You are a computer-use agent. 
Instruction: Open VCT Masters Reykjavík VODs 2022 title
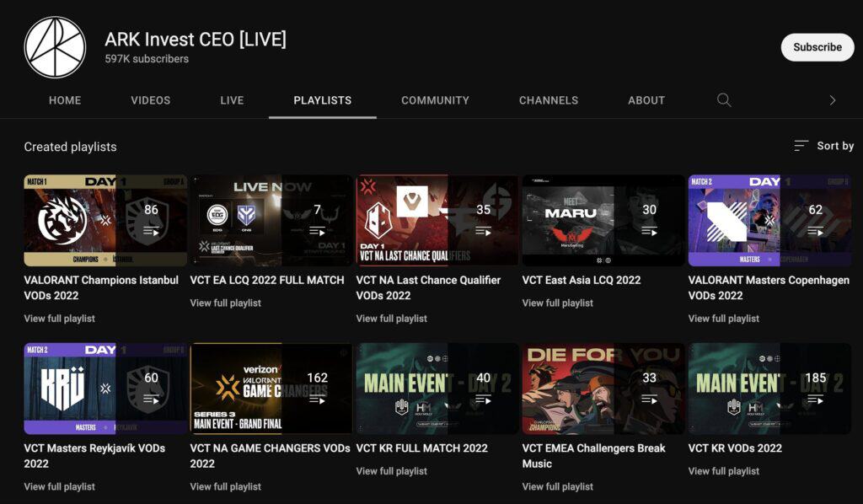click(x=94, y=456)
